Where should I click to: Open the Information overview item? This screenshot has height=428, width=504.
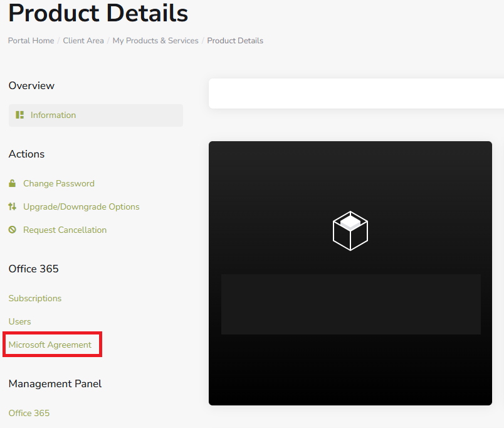53,115
